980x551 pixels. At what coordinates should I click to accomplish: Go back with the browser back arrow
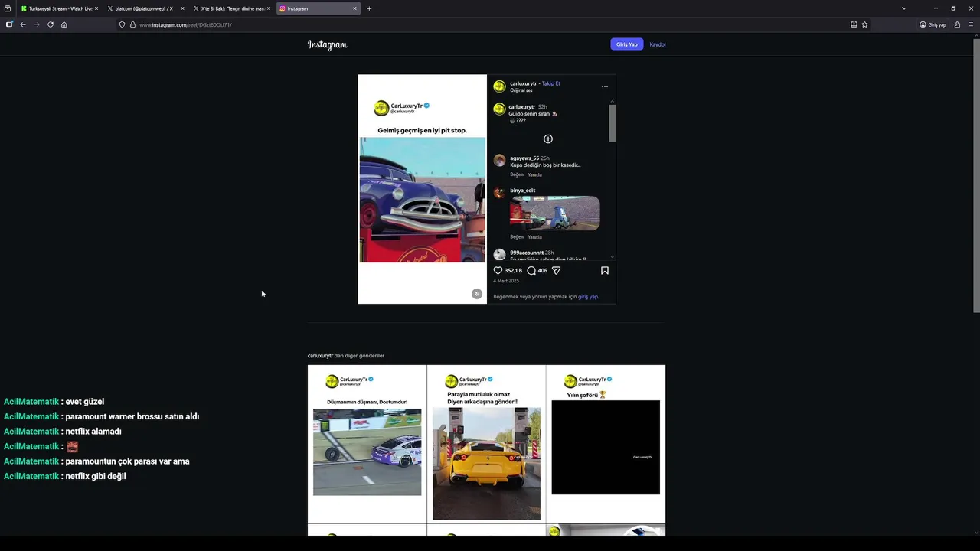23,24
